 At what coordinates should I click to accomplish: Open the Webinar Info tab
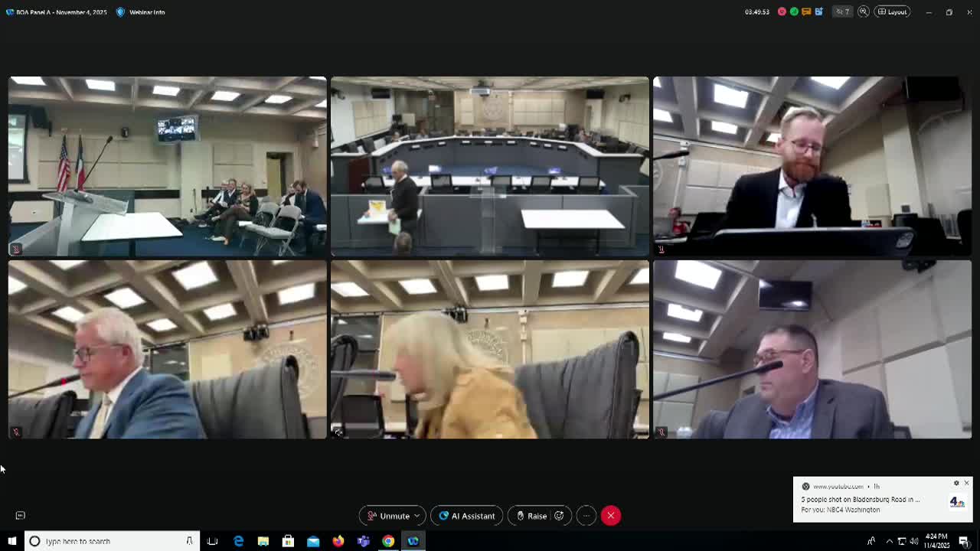coord(141,12)
